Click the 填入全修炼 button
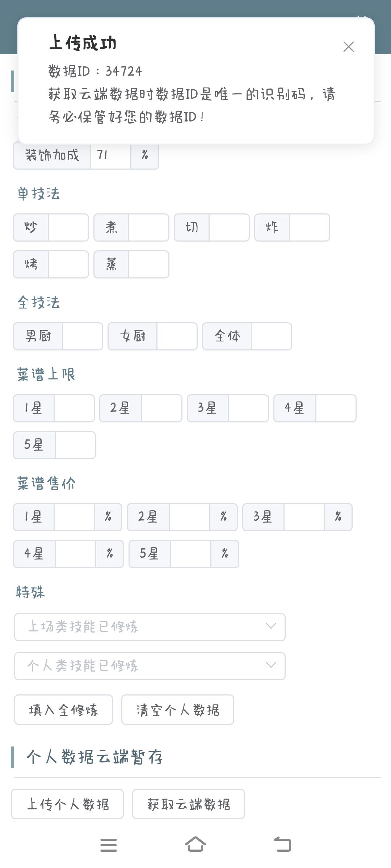The width and height of the screenshot is (391, 868). coord(63,710)
